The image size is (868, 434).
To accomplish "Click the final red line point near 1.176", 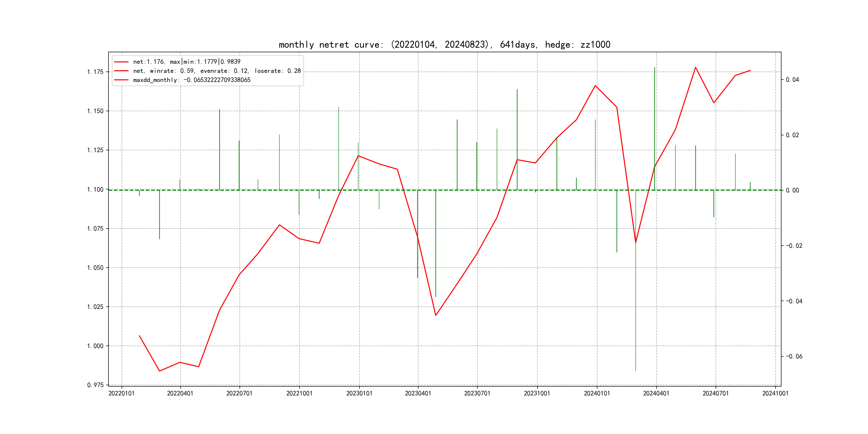I will pyautogui.click(x=750, y=70).
